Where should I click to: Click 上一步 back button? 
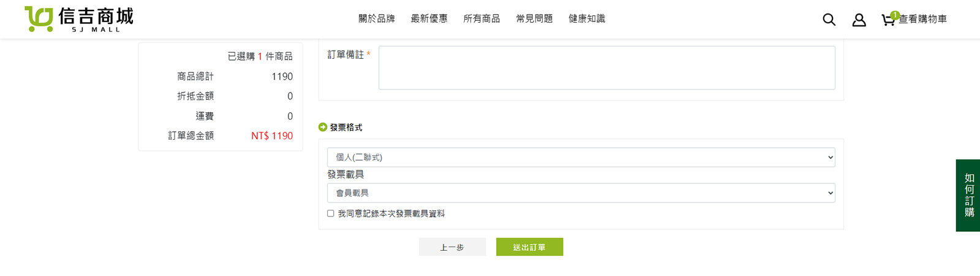click(452, 247)
